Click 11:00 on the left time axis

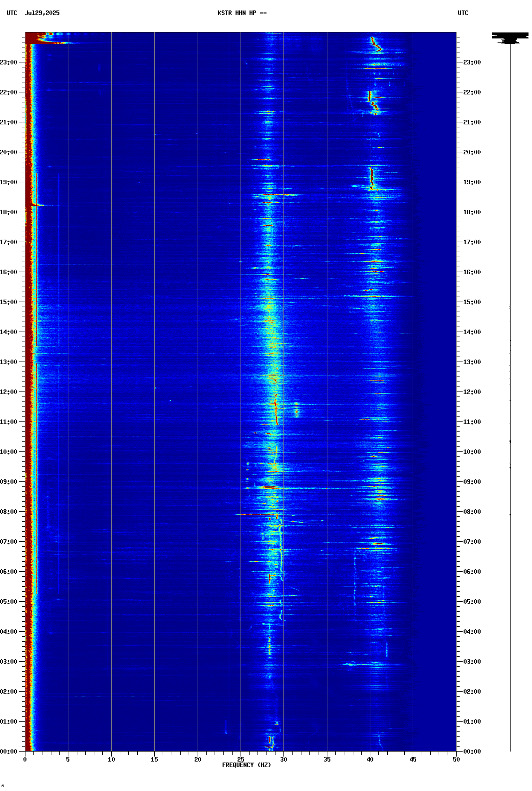tap(8, 422)
